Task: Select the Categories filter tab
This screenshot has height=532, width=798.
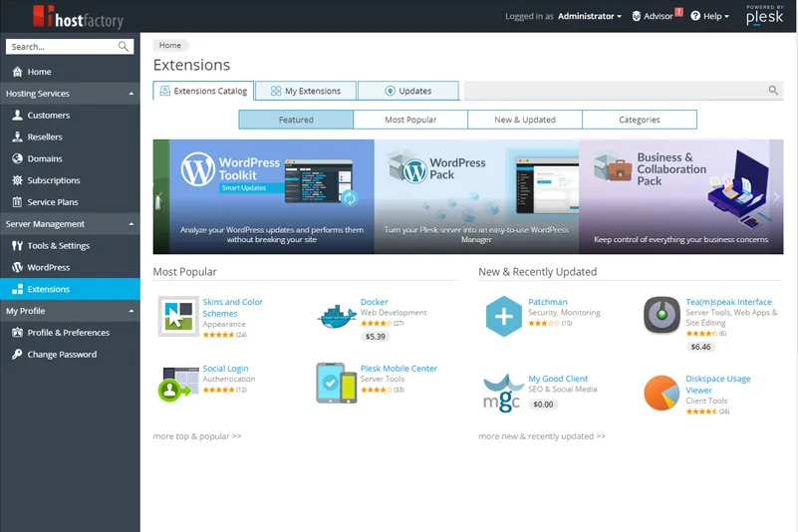Action: pos(640,120)
